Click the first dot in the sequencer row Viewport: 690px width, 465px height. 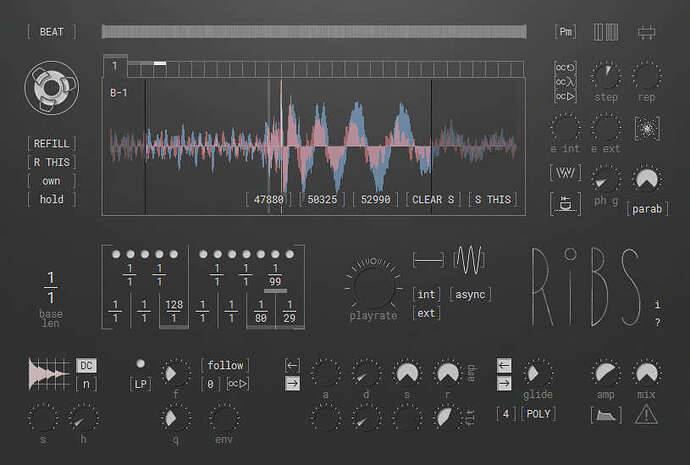click(116, 254)
